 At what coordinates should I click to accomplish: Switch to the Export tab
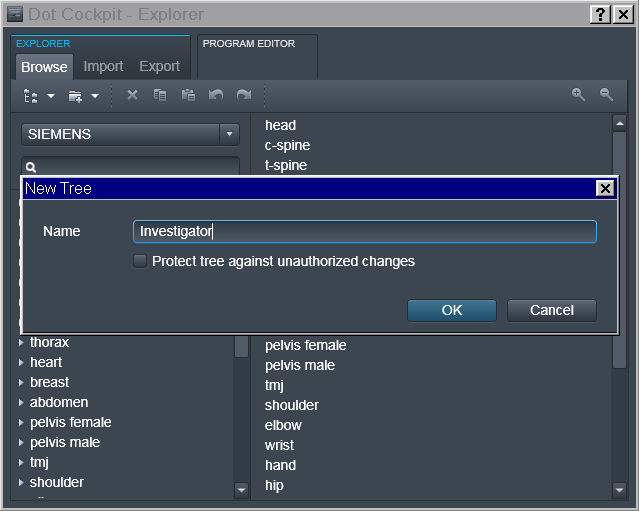coord(159,66)
